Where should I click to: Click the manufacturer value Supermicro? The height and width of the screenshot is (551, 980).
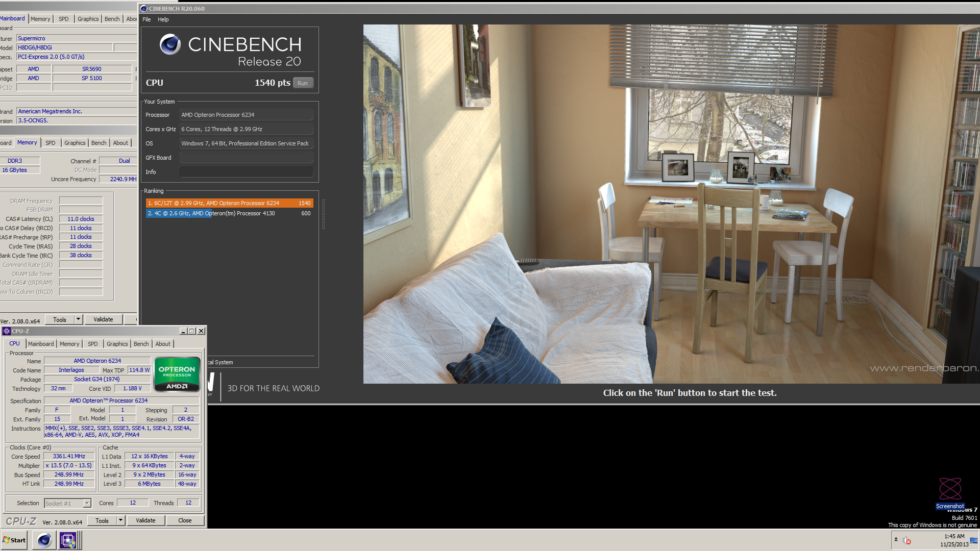pyautogui.click(x=77, y=38)
